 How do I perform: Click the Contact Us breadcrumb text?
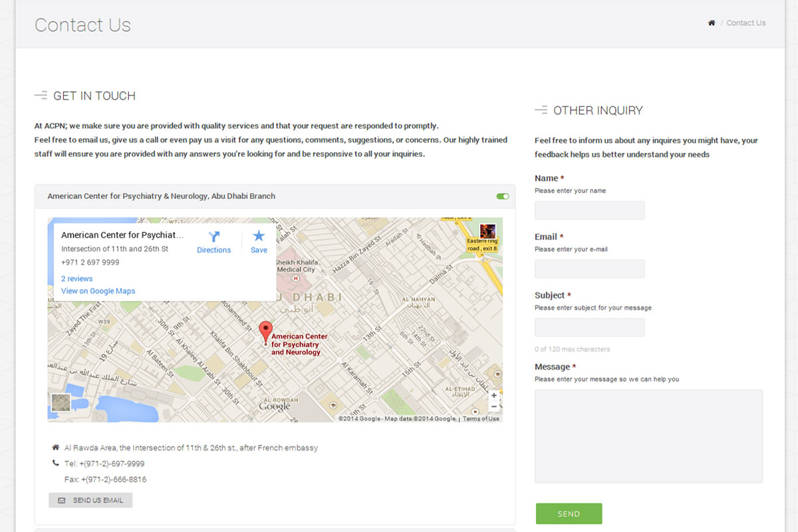coord(746,23)
